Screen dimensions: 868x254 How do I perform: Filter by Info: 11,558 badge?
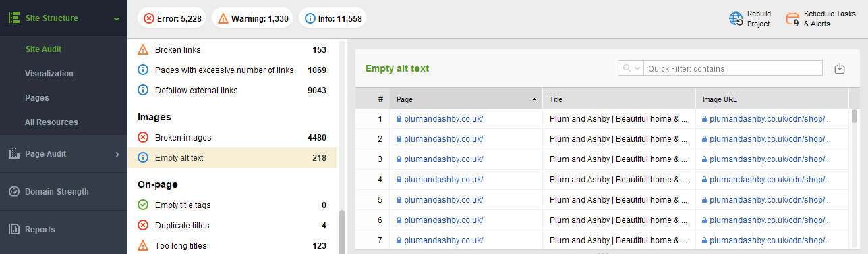pyautogui.click(x=331, y=19)
